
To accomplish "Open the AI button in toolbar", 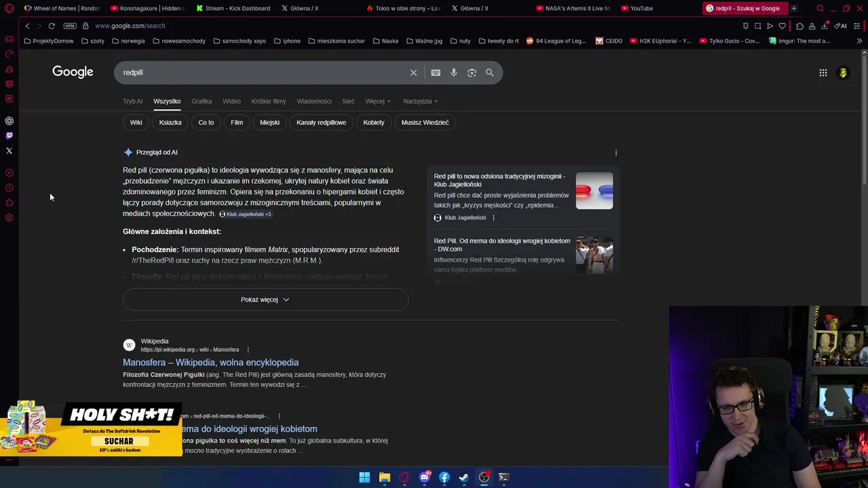I will click(x=840, y=26).
